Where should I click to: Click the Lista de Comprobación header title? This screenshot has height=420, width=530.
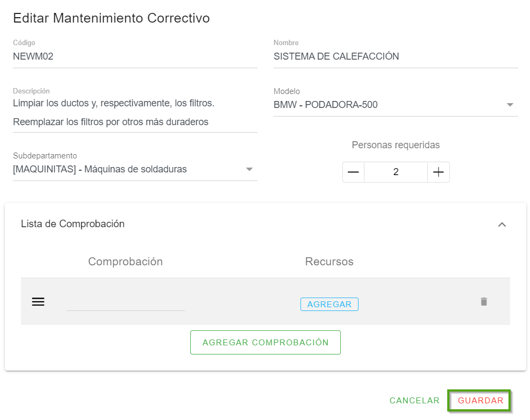(x=73, y=224)
